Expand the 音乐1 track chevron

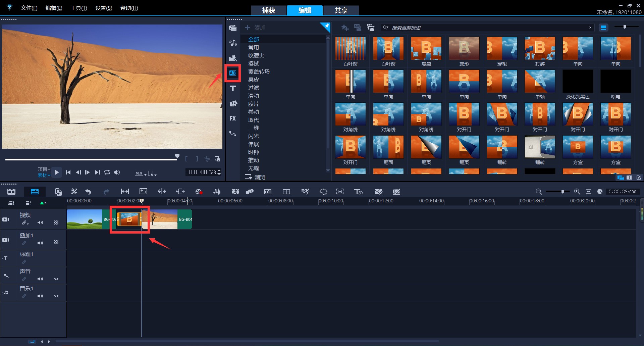coord(56,296)
